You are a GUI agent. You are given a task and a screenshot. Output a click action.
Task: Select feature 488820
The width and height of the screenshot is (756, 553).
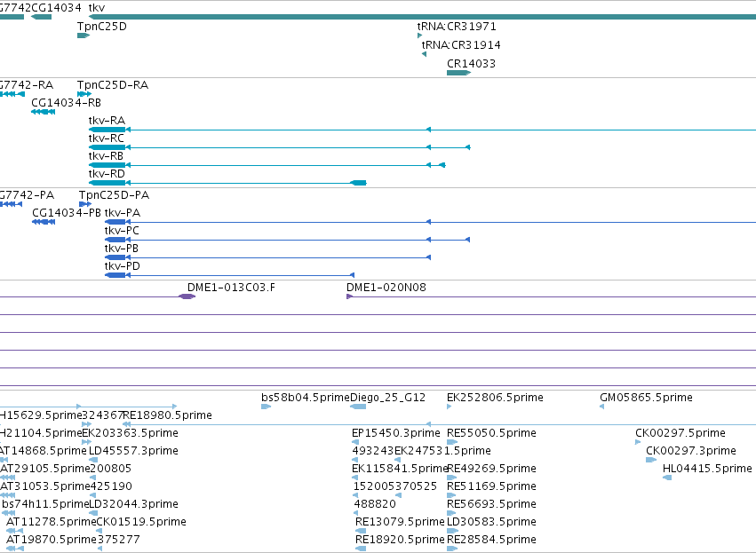375,504
